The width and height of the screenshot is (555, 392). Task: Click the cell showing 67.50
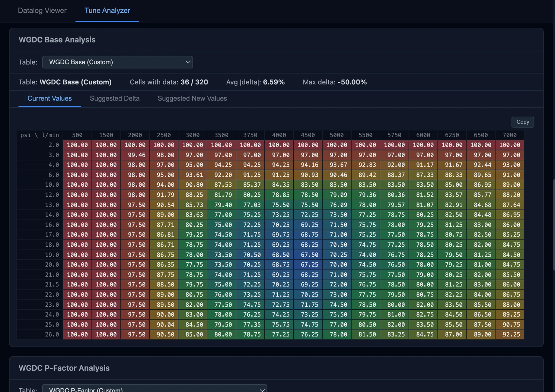308,255
